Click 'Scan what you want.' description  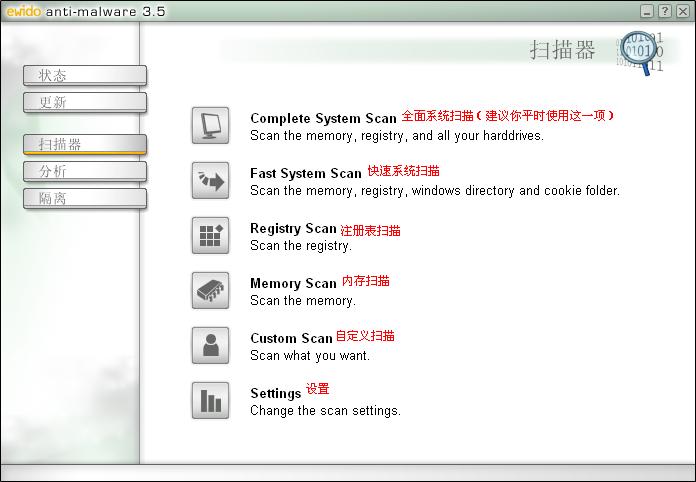coord(310,356)
